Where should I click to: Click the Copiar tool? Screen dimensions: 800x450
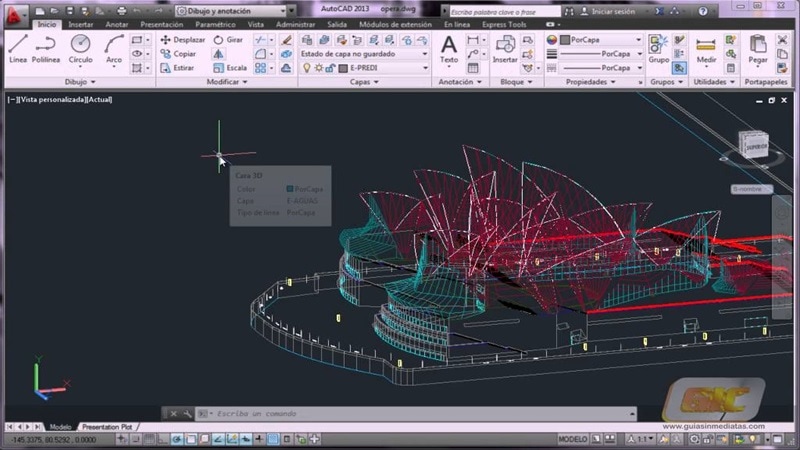178,54
